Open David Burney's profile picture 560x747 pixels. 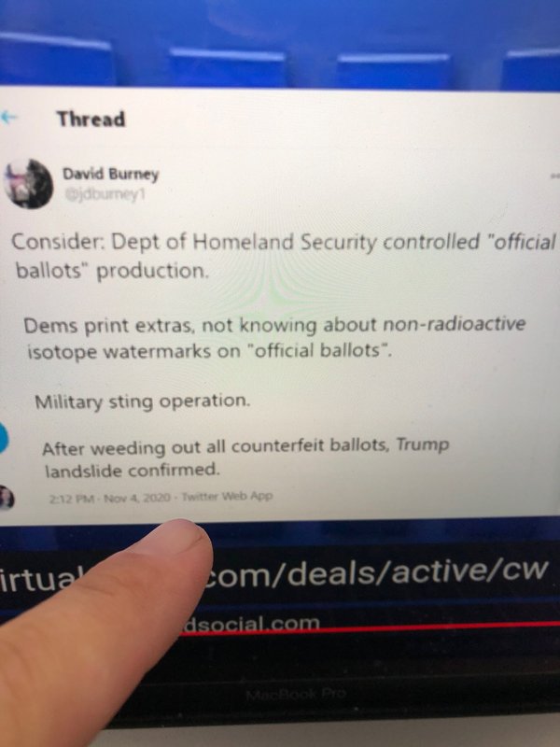pos(27,184)
